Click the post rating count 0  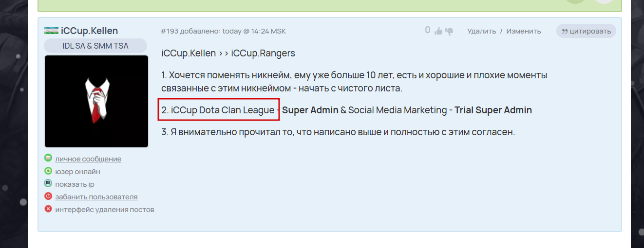point(428,30)
